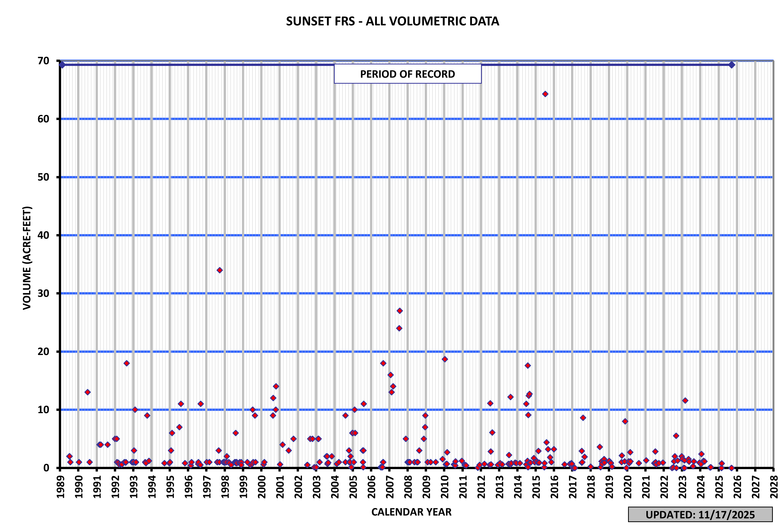Click the fourth-highest red data marker

pos(399,328)
